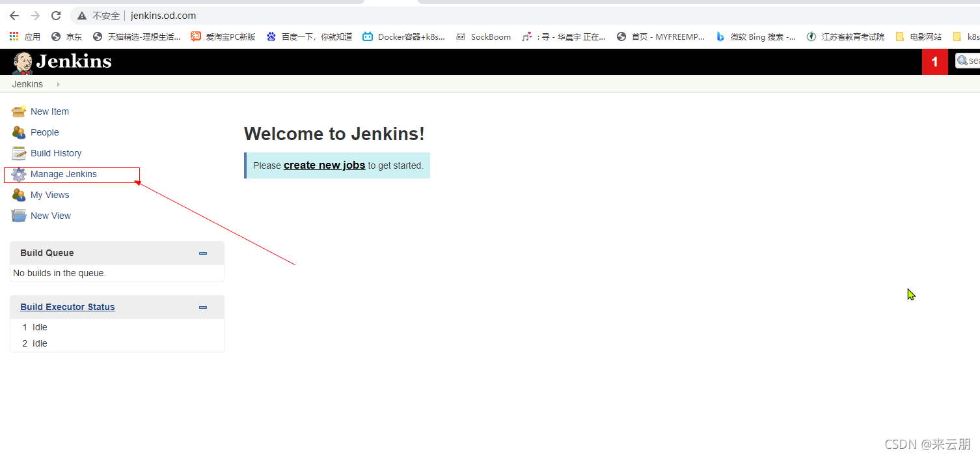This screenshot has width=980, height=456.
Task: Expand the Jenkins breadcrumb arrow
Action: [58, 84]
